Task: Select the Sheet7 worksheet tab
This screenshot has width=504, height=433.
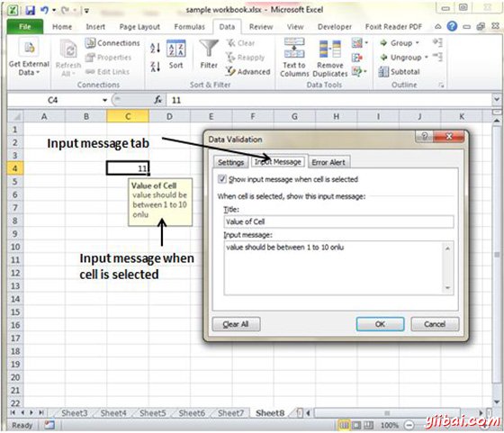Action: (230, 413)
